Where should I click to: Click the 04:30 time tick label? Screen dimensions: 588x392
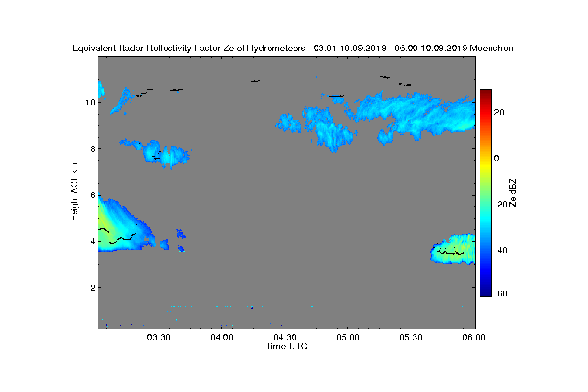coord(285,337)
